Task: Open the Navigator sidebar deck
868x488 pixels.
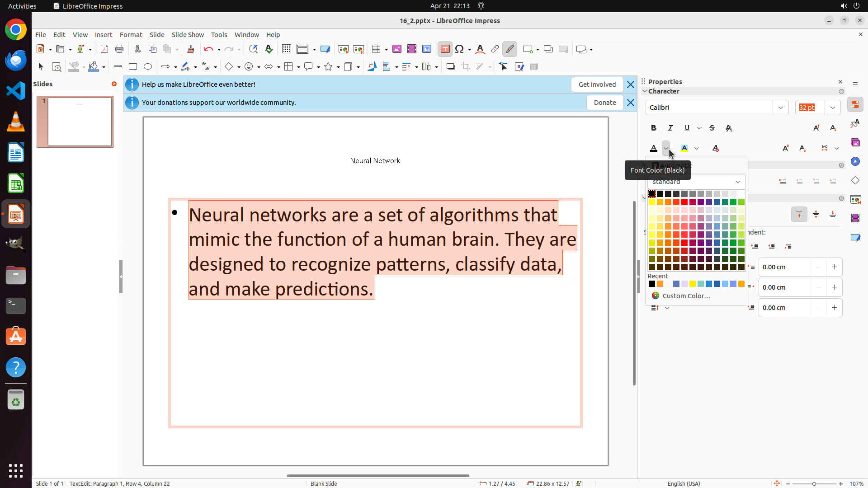Action: coord(855,161)
